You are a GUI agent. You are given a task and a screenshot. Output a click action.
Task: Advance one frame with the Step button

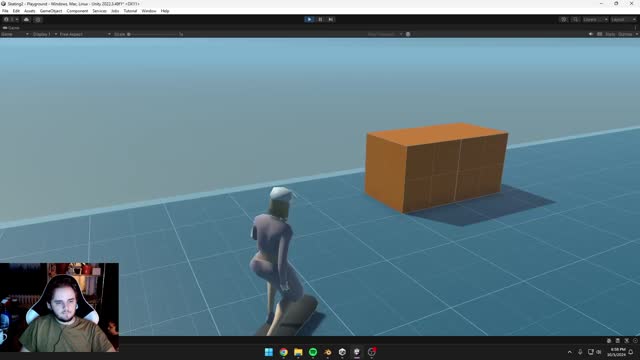coord(331,19)
